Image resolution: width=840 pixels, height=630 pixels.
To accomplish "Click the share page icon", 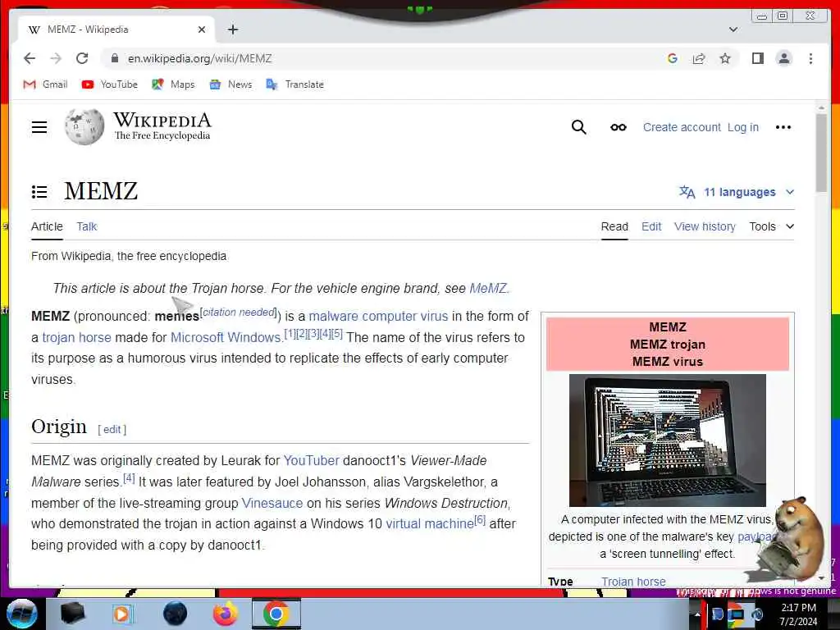I will (699, 58).
